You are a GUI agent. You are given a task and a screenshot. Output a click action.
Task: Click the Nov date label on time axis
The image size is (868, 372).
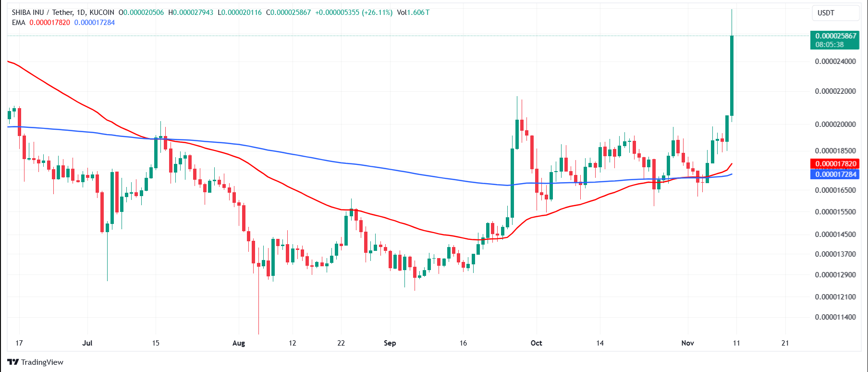688,343
